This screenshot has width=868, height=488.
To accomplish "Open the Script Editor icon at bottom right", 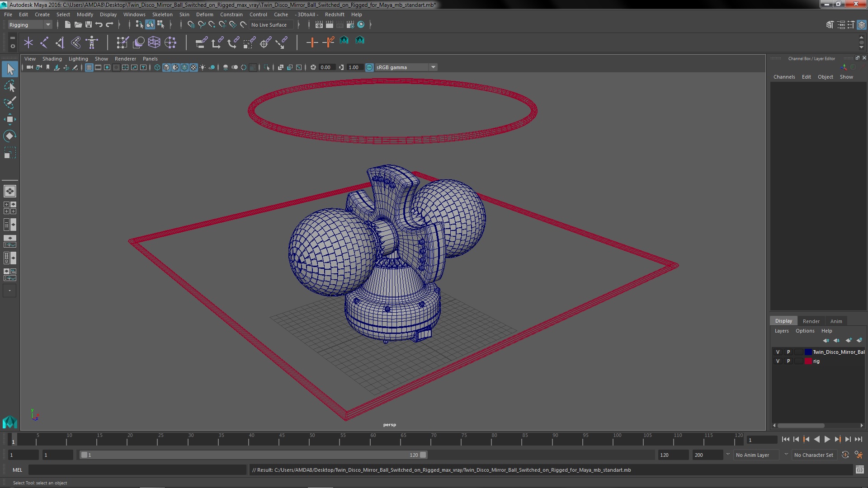I will (859, 470).
